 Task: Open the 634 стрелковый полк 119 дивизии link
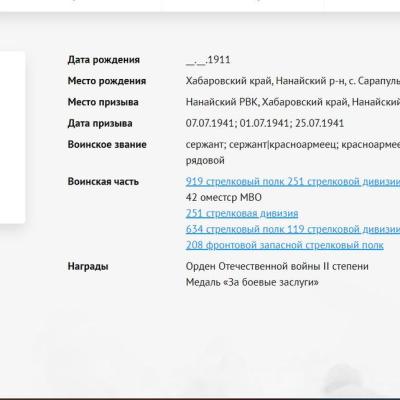(293, 229)
